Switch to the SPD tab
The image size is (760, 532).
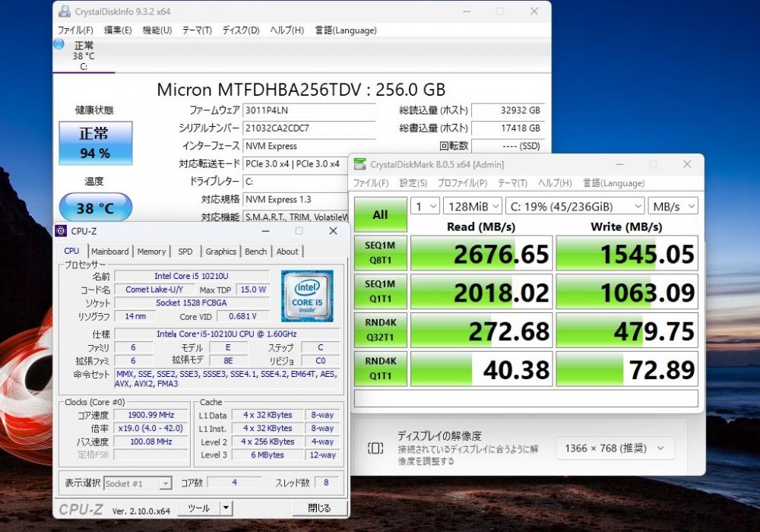pos(185,252)
